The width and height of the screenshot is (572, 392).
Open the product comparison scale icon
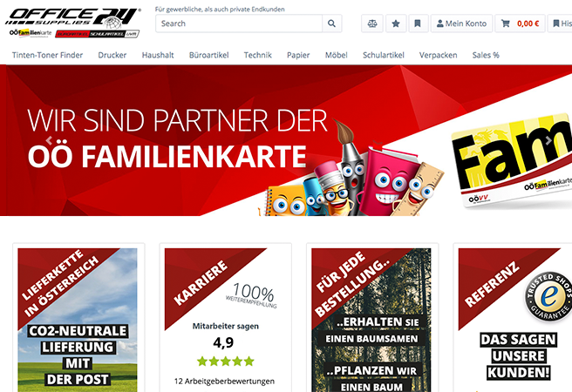coord(372,24)
